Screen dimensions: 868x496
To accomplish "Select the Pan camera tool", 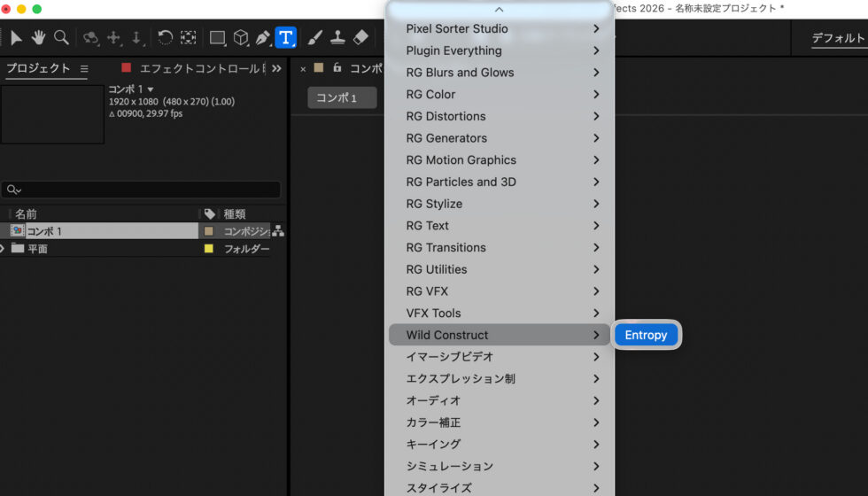I will click(x=113, y=37).
